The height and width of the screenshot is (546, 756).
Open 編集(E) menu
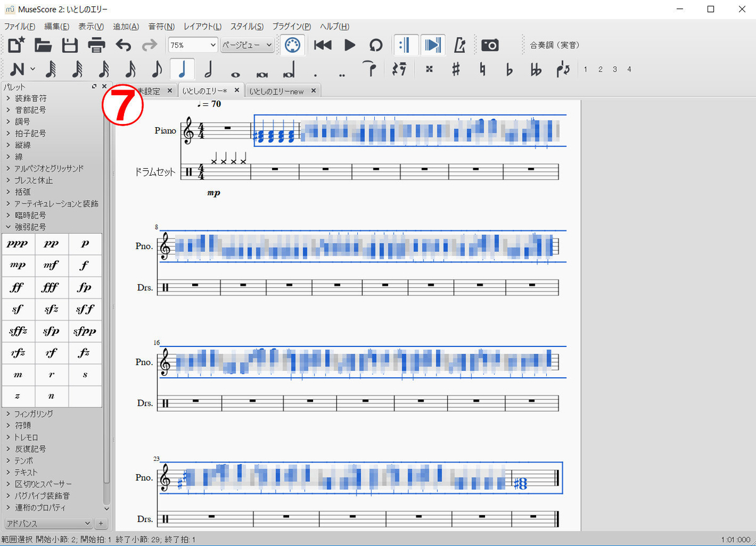(57, 26)
